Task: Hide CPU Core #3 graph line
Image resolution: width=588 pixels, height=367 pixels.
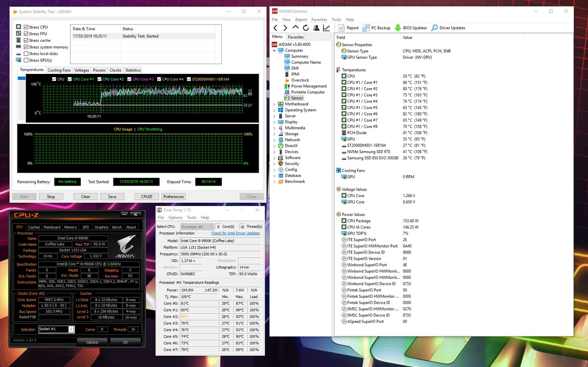Action: [130, 79]
